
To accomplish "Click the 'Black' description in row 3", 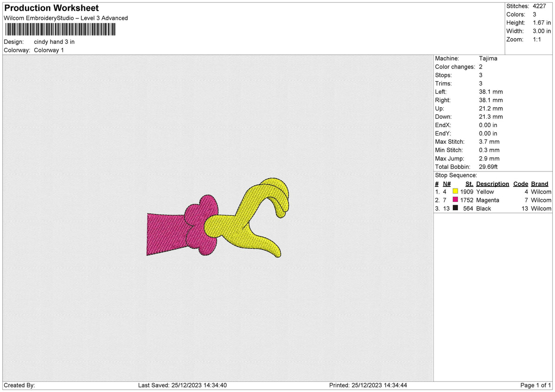I will [x=484, y=208].
